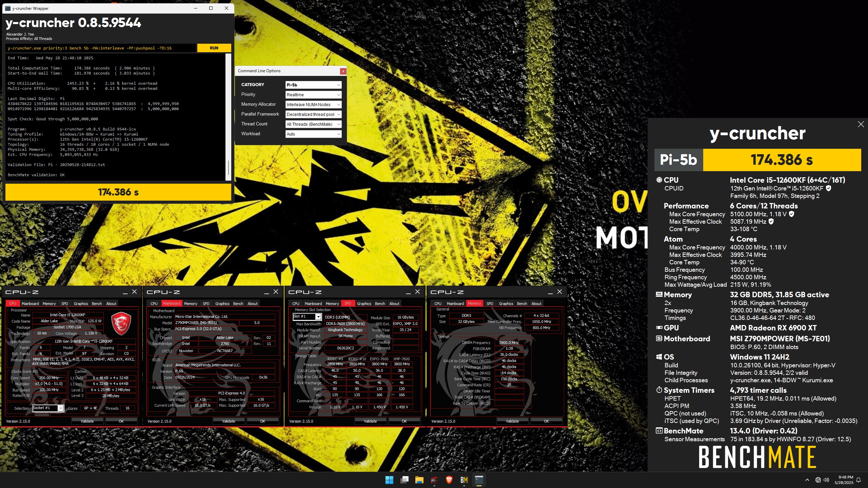Open the Priority dropdown set to Realtime
868x488 pixels.
(x=313, y=95)
